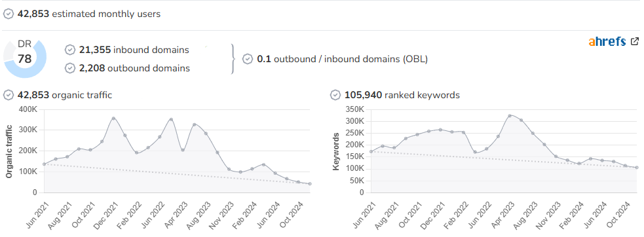Click the check icon beside ranked keywords
The image size is (644, 237).
click(x=335, y=96)
